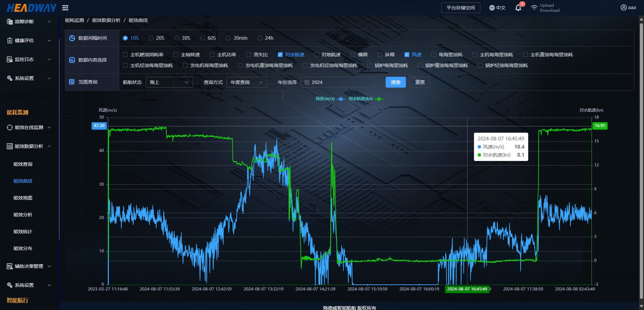This screenshot has height=310, width=644.
Task: Go to 能效统计 in sidebar
Action: point(23,231)
